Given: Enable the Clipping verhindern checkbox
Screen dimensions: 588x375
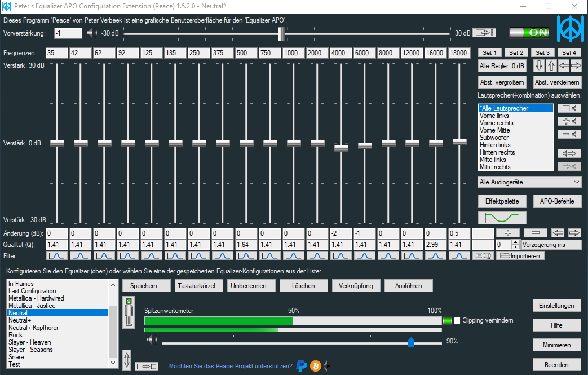Looking at the screenshot, I should tap(457, 320).
